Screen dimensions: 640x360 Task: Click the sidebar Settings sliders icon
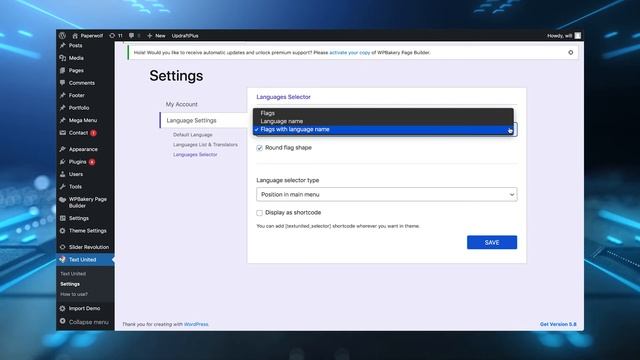62,218
